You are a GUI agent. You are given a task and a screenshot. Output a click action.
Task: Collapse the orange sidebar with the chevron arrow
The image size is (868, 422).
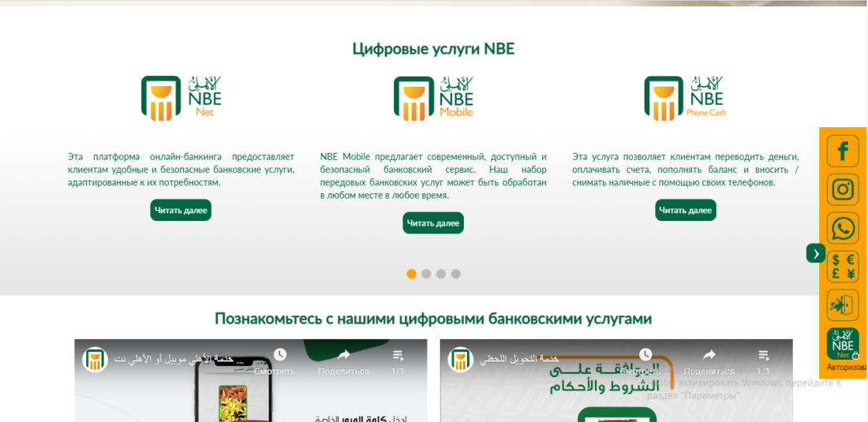(815, 253)
